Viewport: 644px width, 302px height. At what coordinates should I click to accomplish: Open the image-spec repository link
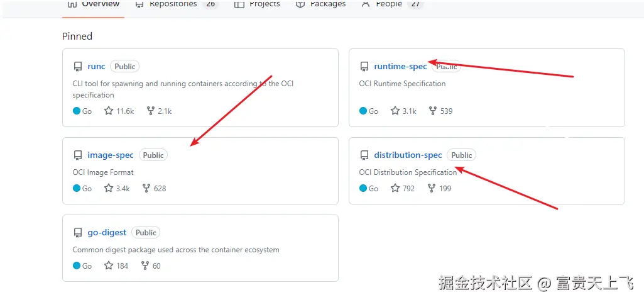tap(111, 155)
